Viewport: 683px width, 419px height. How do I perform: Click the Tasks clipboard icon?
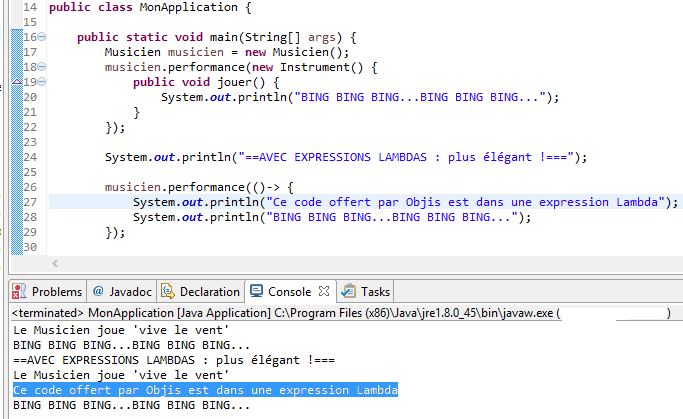[x=348, y=292]
